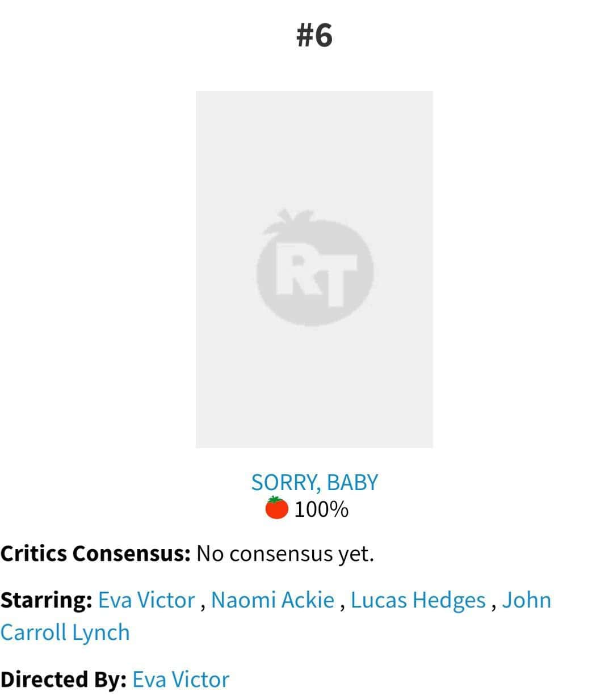The image size is (613, 700).
Task: Click the red Fresh tomato icon
Action: 277,507
